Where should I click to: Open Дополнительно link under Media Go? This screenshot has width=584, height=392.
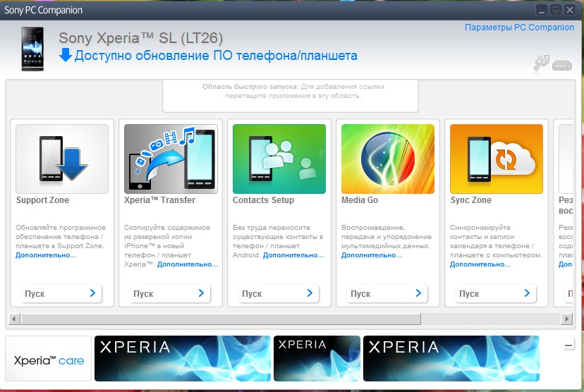coord(371,255)
